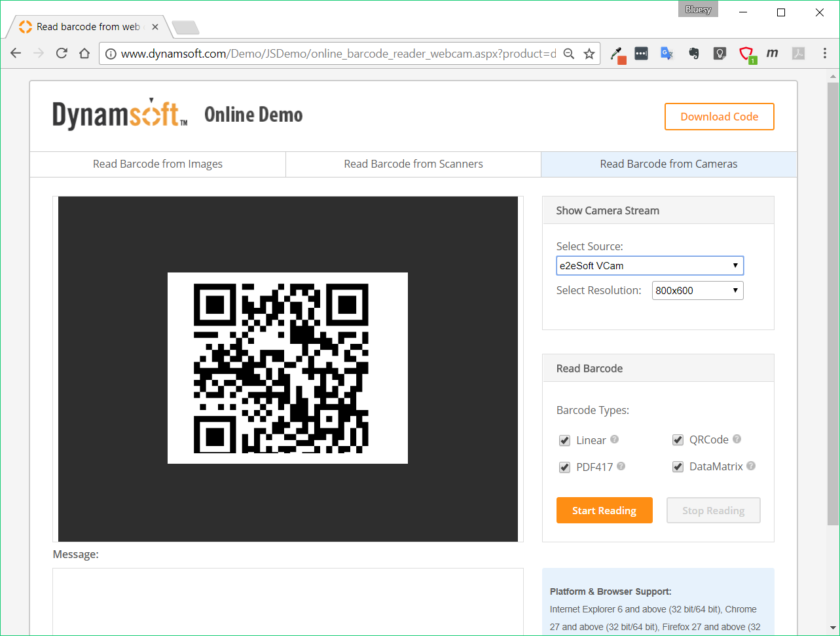Click the help icon beside PDF417
The image size is (840, 636).
[x=621, y=466]
